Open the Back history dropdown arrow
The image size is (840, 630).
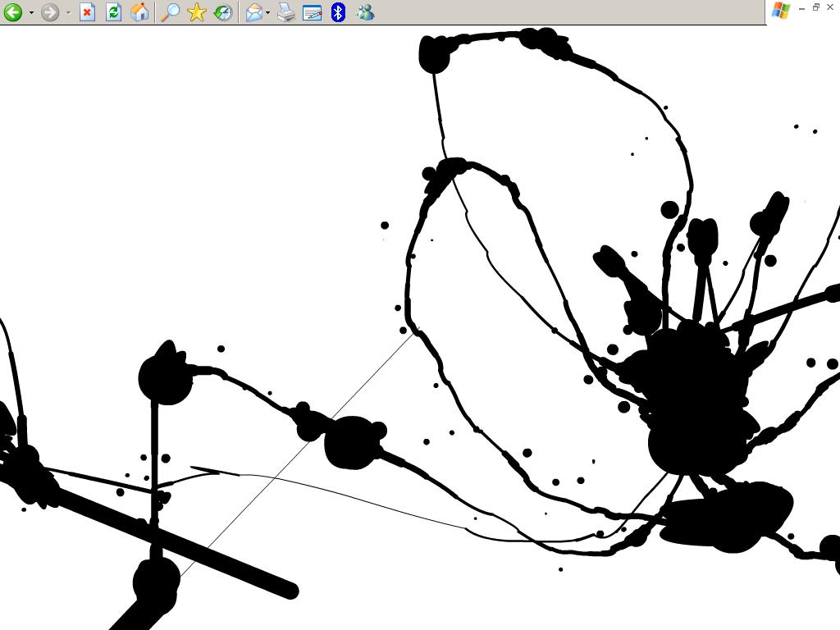31,12
